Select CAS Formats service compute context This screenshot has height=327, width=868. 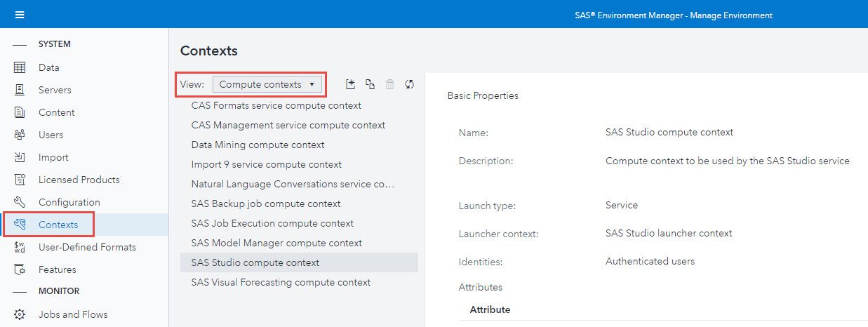pos(276,105)
